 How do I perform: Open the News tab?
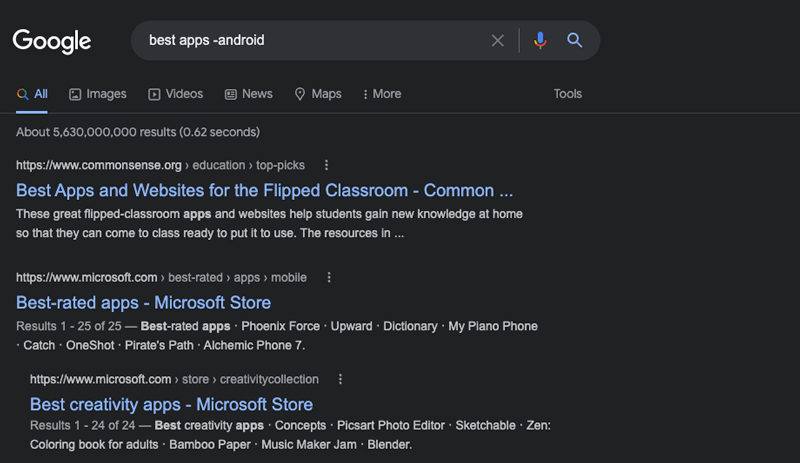pos(248,94)
